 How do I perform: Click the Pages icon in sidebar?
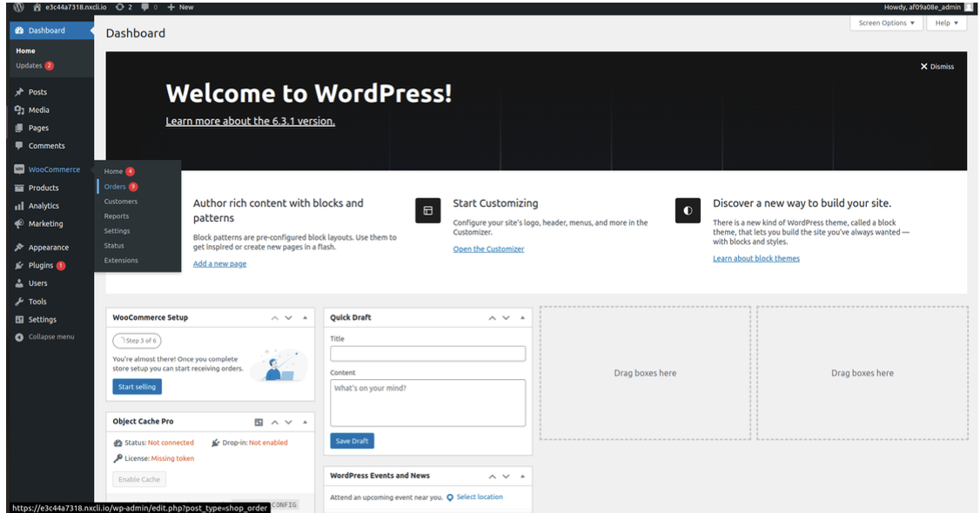(x=19, y=128)
